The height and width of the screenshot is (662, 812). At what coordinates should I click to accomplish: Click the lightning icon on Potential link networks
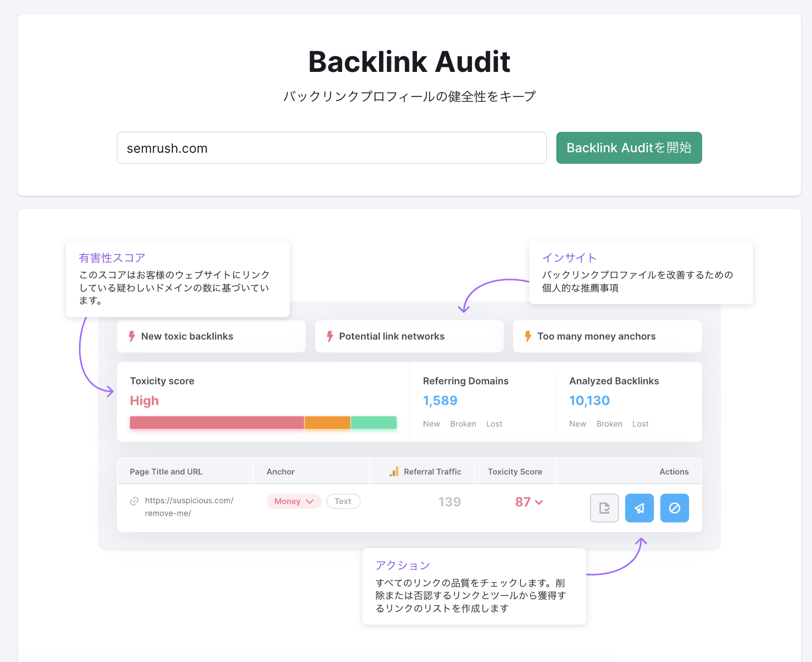pos(330,336)
